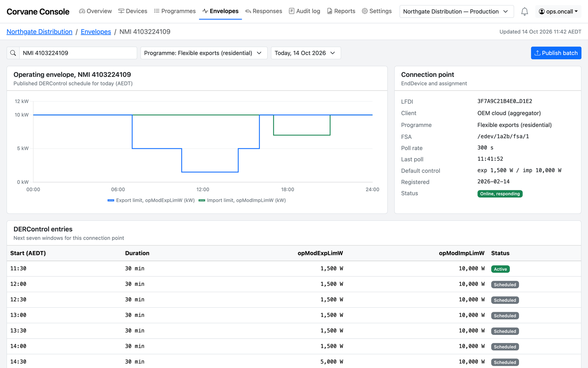This screenshot has width=588, height=368.
Task: Click the Online, responding status badge
Action: [500, 194]
